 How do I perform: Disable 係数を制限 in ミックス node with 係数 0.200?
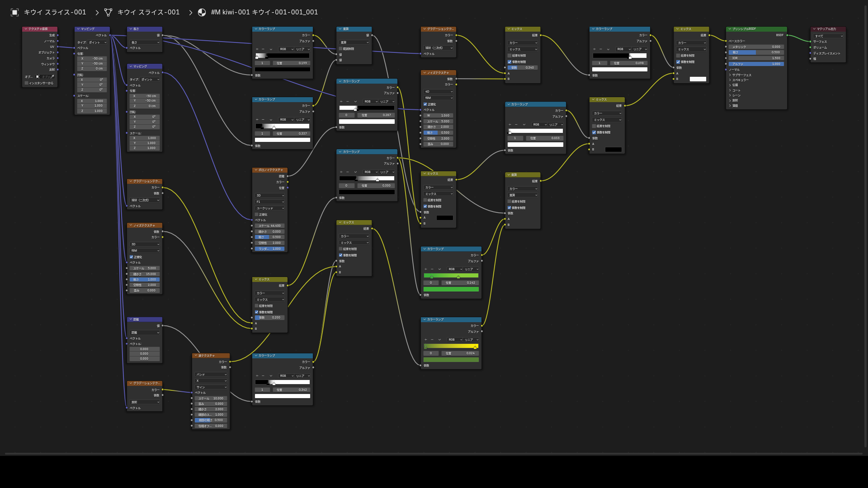pyautogui.click(x=257, y=312)
